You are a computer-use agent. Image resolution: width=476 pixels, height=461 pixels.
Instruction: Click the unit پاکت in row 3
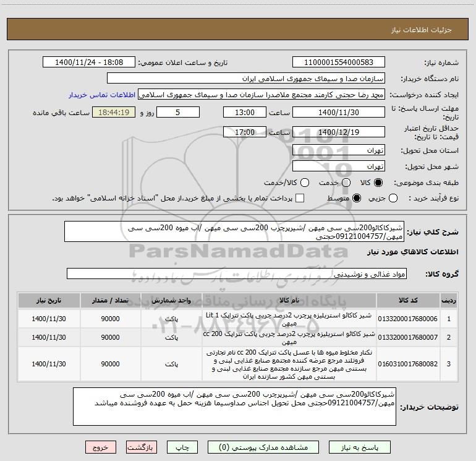tap(171, 364)
